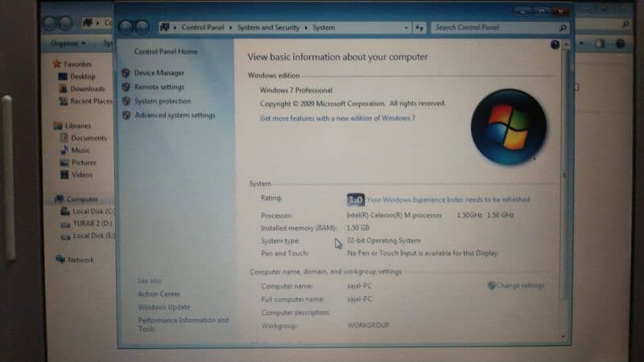The image size is (644, 362).
Task: Click System in the breadcrumb path
Action: click(x=324, y=27)
